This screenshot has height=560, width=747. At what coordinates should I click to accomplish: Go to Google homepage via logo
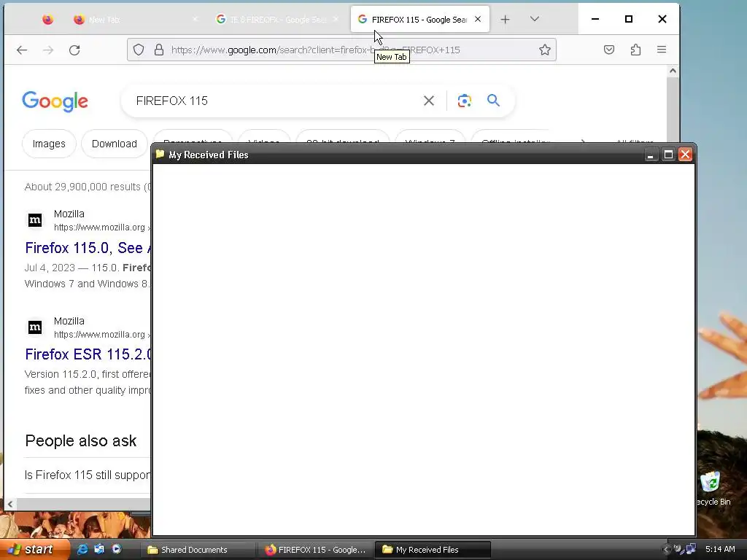tap(55, 101)
